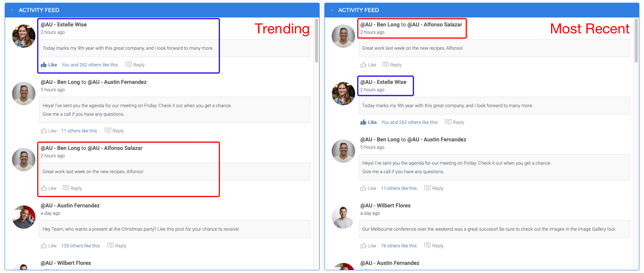Click reply icon under Austin's Christmas party post

point(110,245)
